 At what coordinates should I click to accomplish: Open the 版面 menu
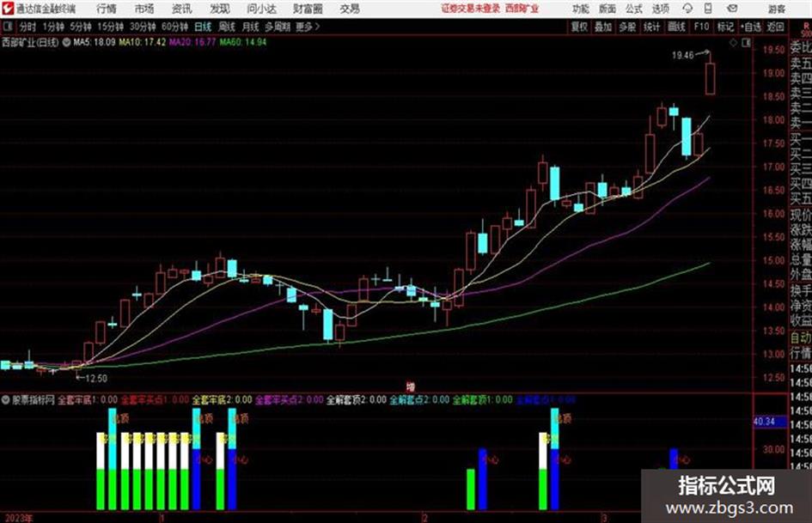607,9
